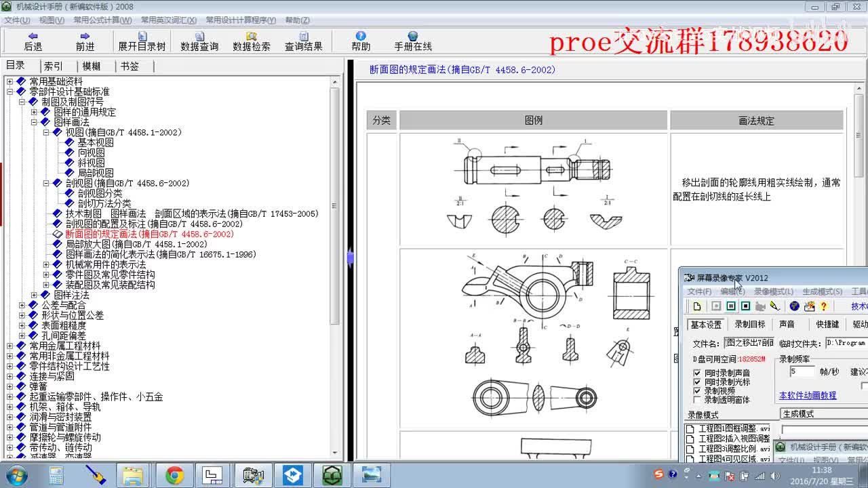Image resolution: width=868 pixels, height=488 pixels.
Task: Click the 文件名 input field in 屏幕录像专家
Action: 748,343
